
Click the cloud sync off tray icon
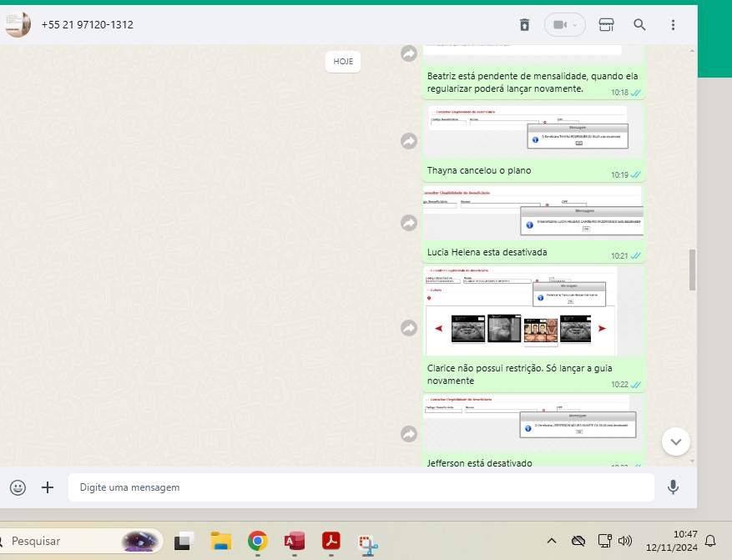tap(578, 541)
